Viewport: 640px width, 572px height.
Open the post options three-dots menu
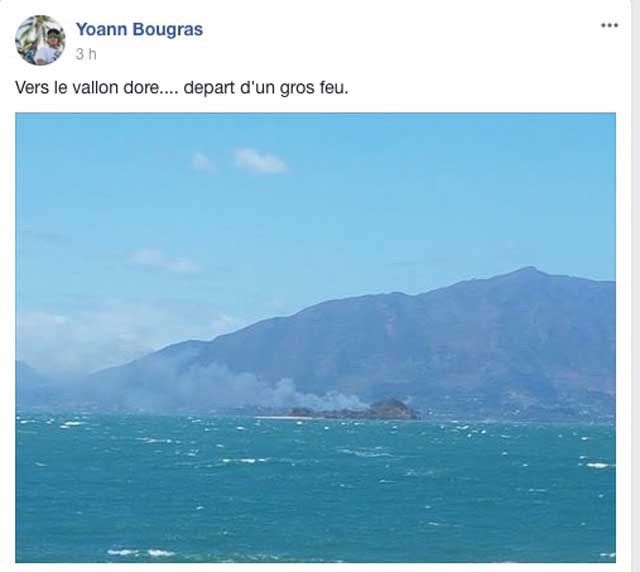coord(609,25)
